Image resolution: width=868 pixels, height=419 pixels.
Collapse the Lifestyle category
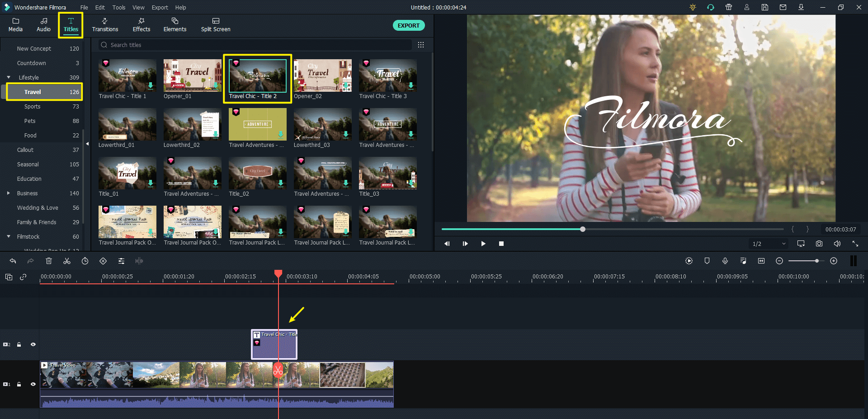coord(9,77)
